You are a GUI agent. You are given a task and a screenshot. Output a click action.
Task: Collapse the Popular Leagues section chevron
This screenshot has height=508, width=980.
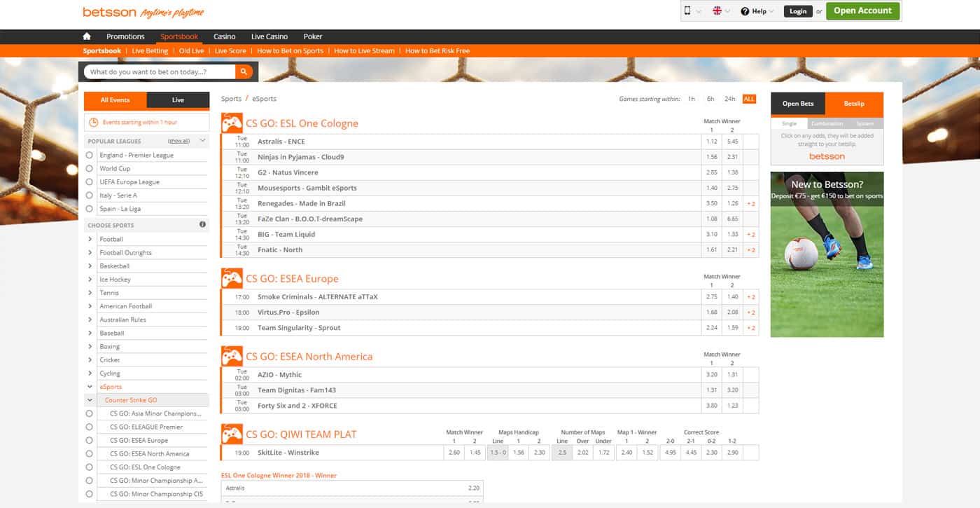pos(202,141)
